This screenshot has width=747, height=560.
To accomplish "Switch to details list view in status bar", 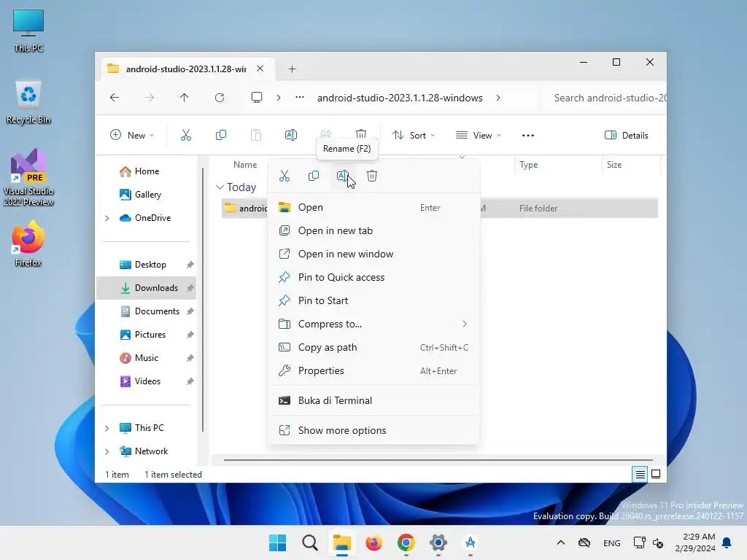I will coord(640,474).
